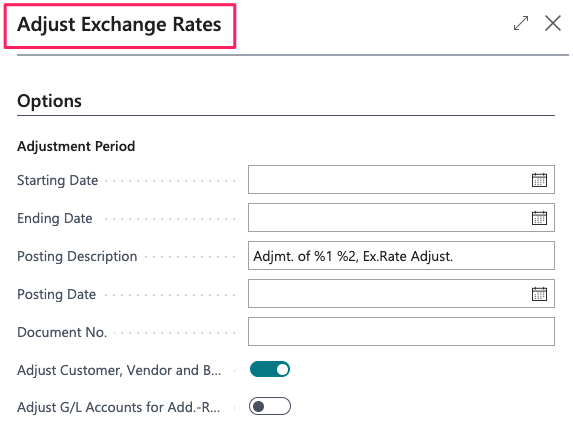This screenshot has height=440, width=573.
Task: Click the Document No. input box
Action: [401, 332]
